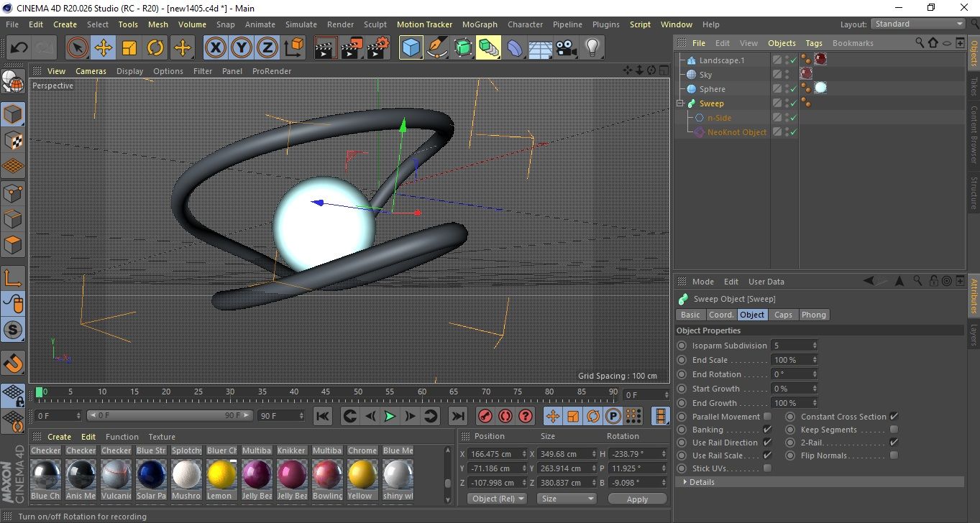Image resolution: width=980 pixels, height=523 pixels.
Task: Click the Undo arrow icon
Action: tap(19, 48)
